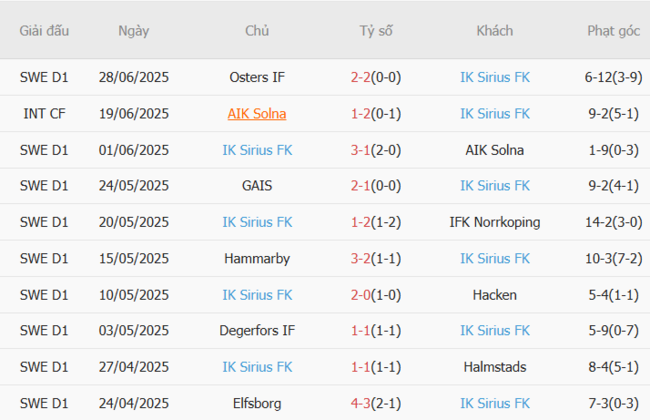This screenshot has height=420, width=650.
Task: Click the INT CF league label
Action: (45, 113)
